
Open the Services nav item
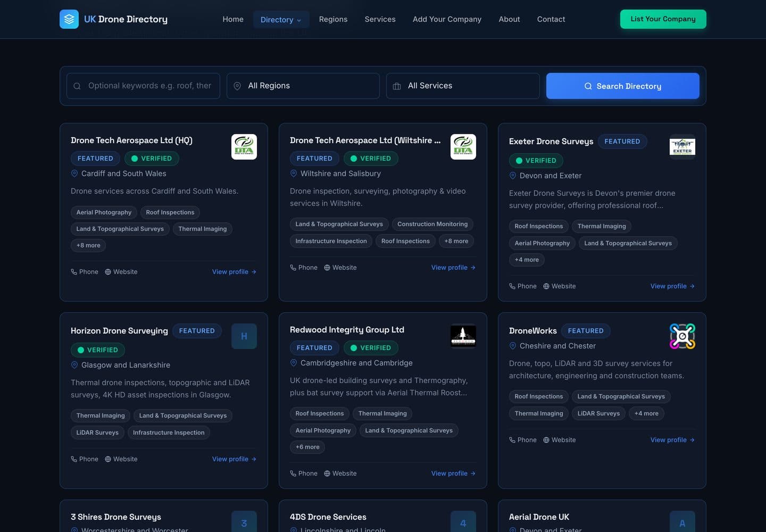point(380,19)
